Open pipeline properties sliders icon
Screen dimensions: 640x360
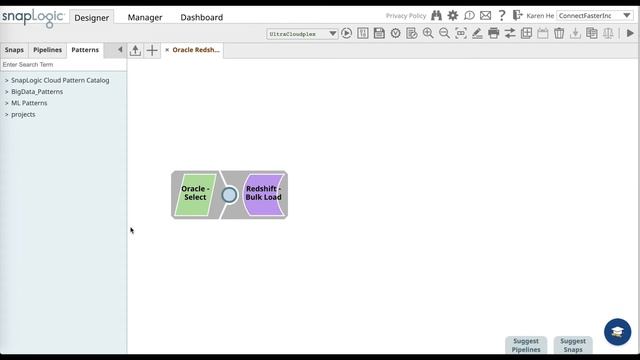[363, 33]
